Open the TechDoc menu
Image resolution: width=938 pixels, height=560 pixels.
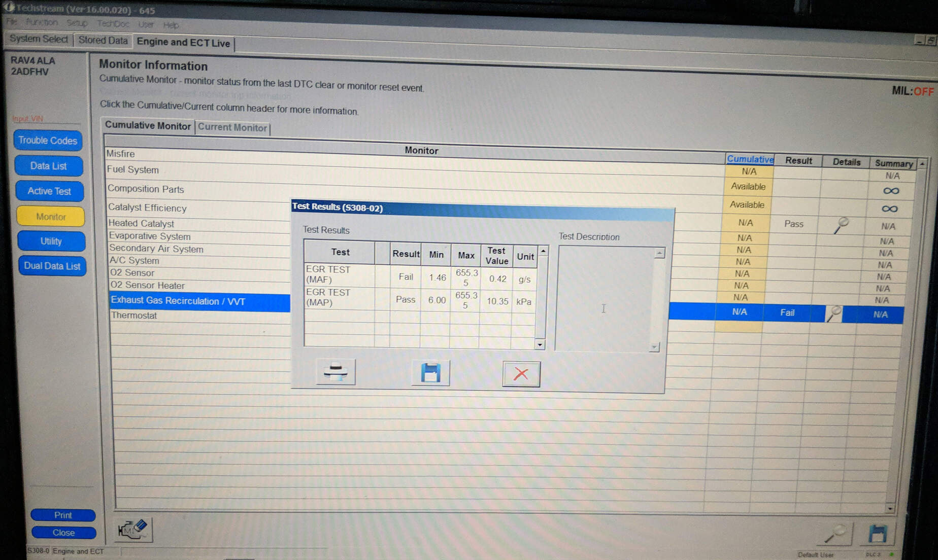coord(113,24)
